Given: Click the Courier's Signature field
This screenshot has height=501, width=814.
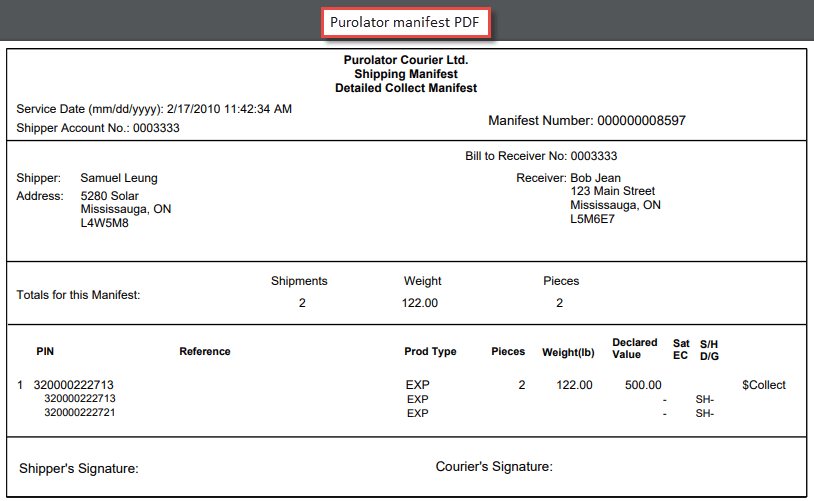Looking at the screenshot, I should click(x=494, y=466).
